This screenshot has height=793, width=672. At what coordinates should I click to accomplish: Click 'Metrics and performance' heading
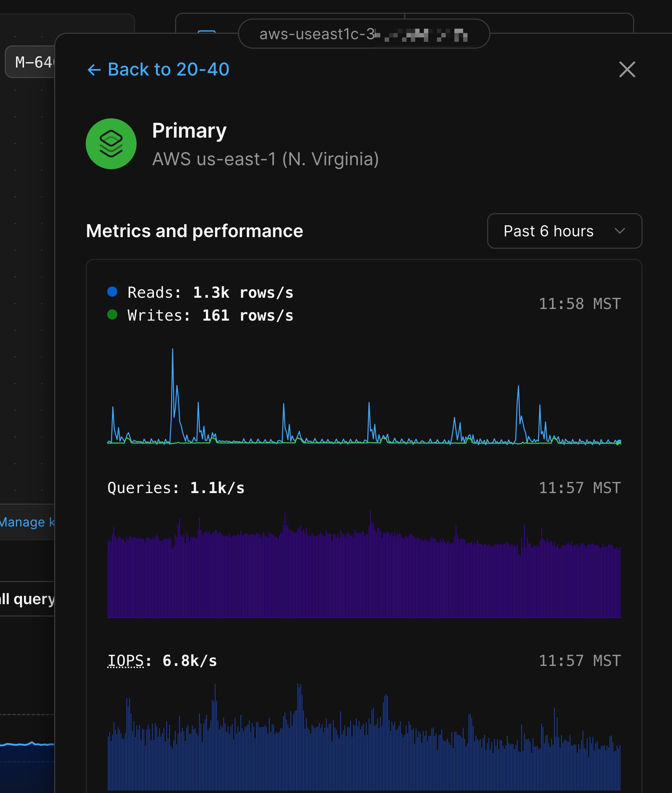(195, 231)
